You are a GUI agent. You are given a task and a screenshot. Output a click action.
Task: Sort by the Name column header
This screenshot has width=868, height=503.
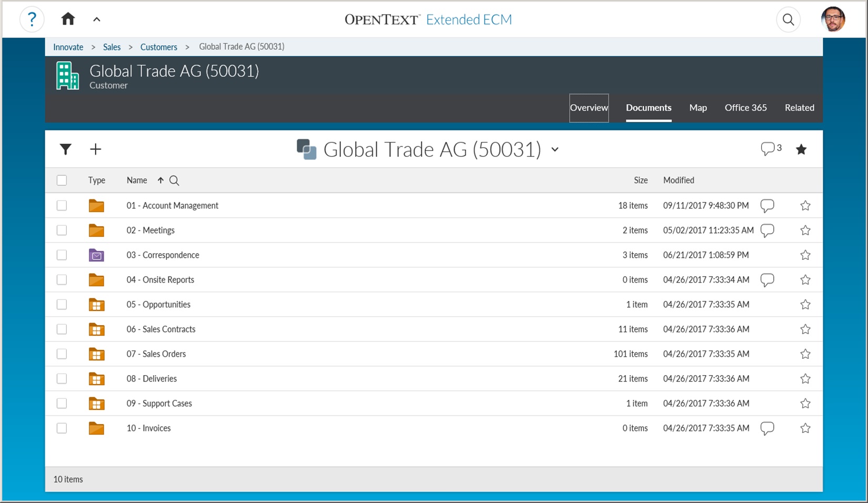tap(137, 180)
